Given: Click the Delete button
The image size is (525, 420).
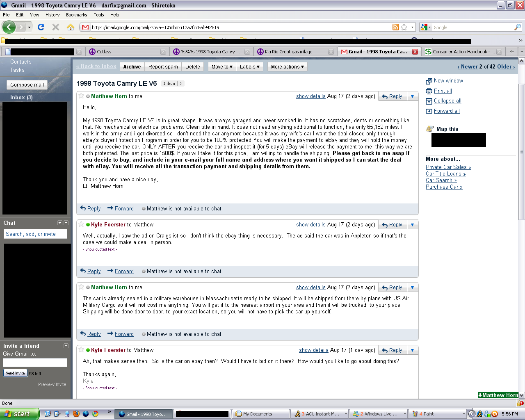Looking at the screenshot, I should pos(193,66).
